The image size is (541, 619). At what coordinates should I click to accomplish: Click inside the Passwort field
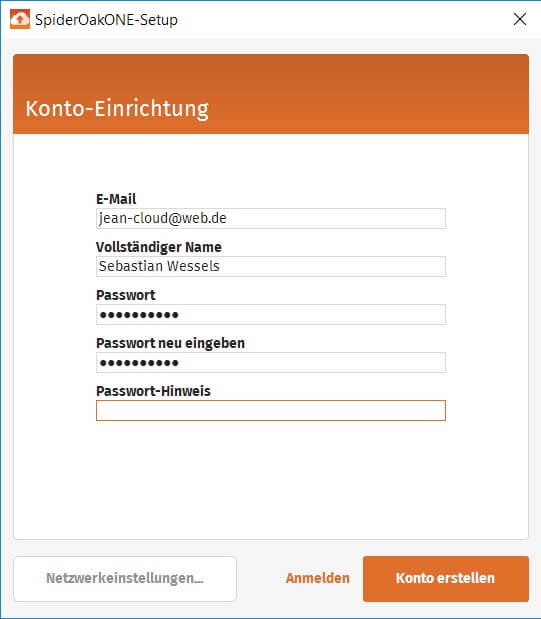tap(271, 315)
